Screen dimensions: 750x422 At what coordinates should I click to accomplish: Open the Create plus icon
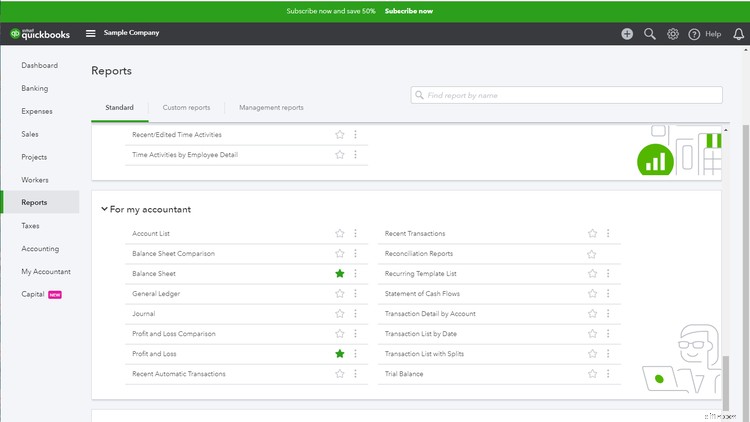(x=627, y=34)
